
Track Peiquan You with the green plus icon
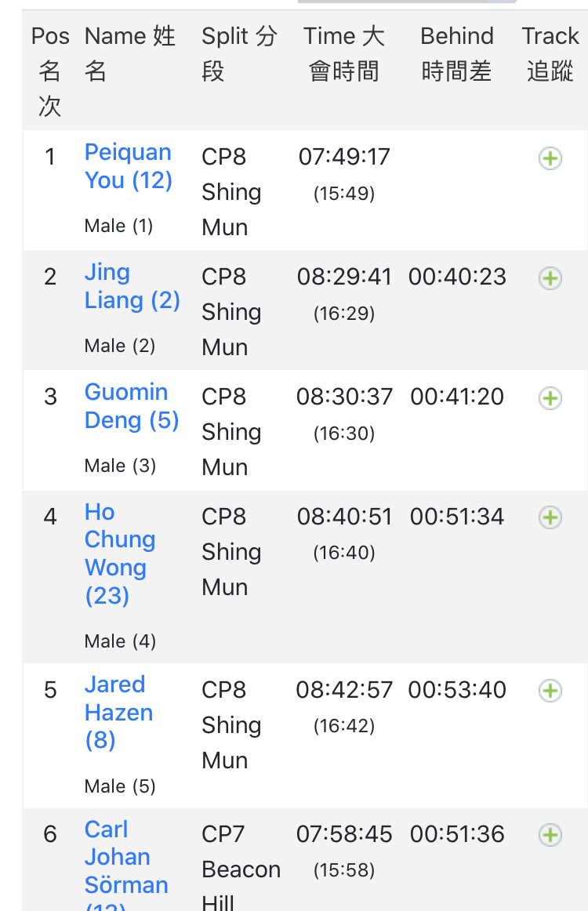550,158
